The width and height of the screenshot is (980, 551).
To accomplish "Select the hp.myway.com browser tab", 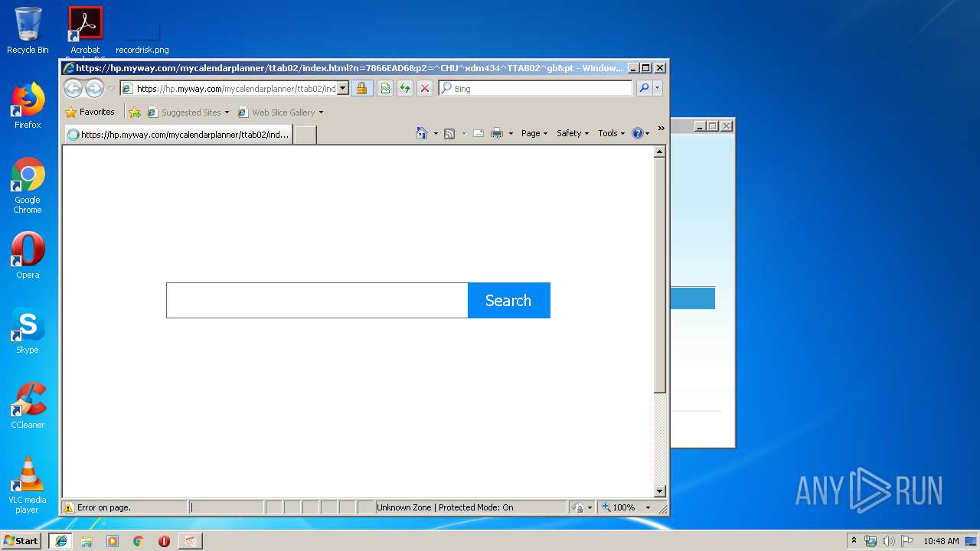I will point(178,135).
